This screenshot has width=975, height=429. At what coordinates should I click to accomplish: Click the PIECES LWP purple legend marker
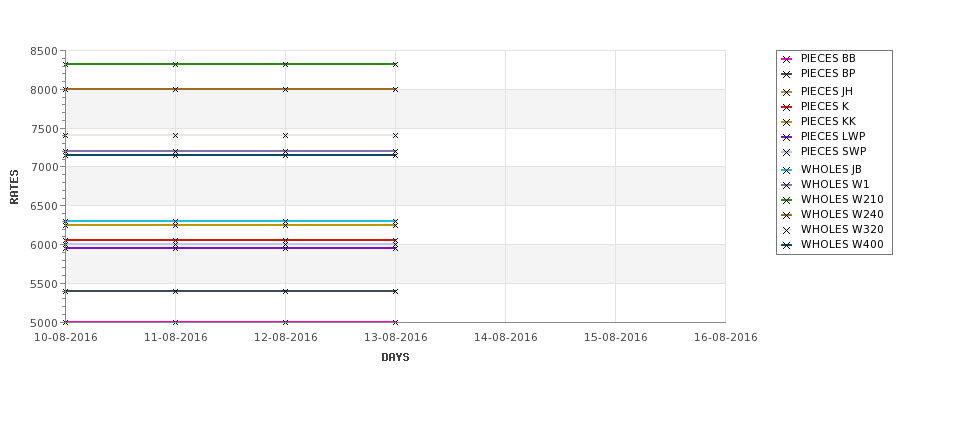[x=787, y=137]
